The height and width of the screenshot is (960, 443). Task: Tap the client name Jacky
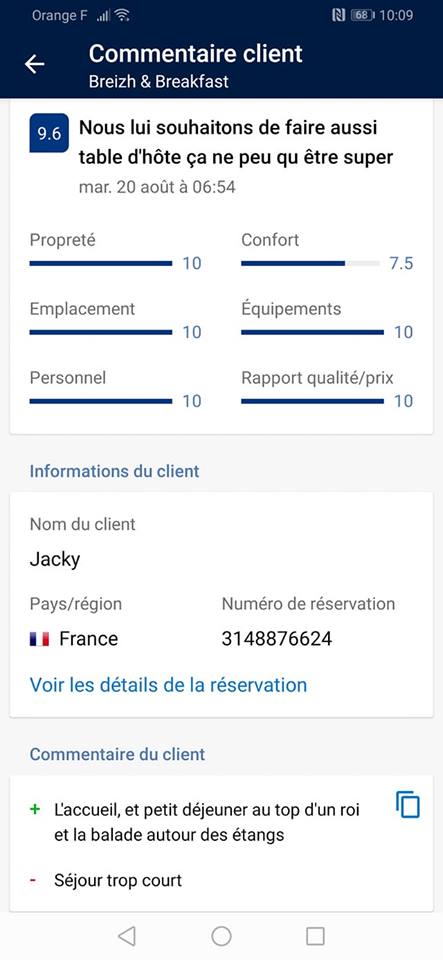pos(54,560)
